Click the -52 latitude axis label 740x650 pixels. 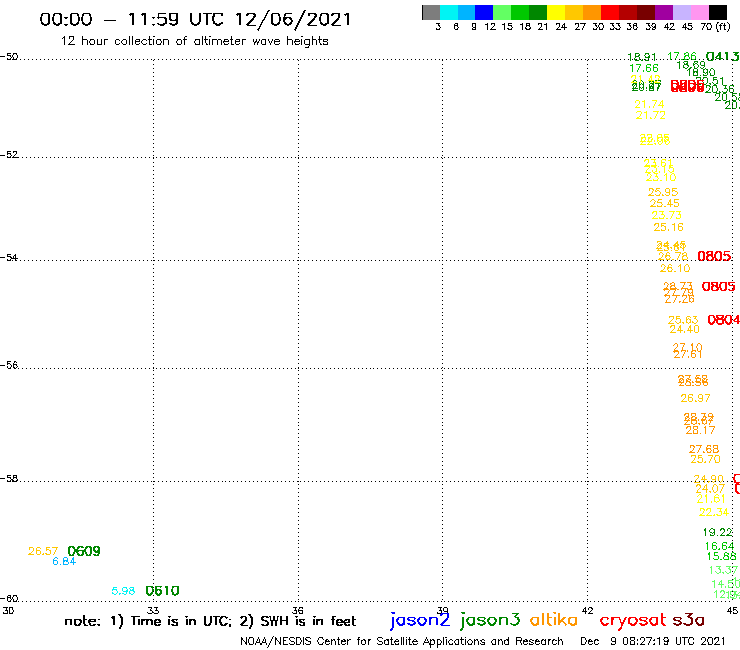[x=9, y=155]
